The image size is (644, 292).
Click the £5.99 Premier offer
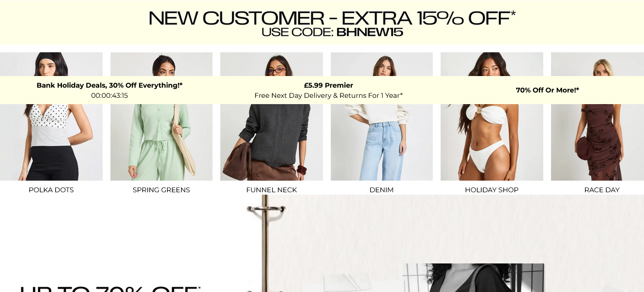tap(328, 85)
